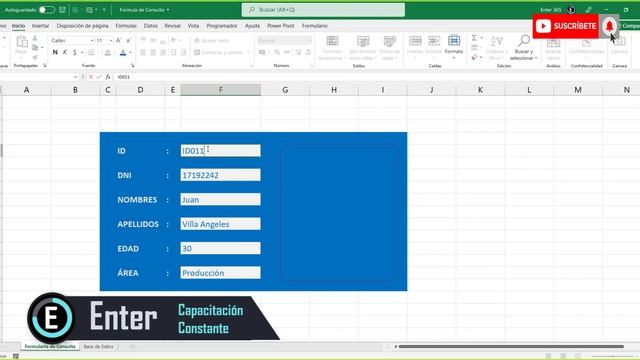640x360 pixels.
Task: Apply percent style in the Número group
Action: tap(277, 52)
